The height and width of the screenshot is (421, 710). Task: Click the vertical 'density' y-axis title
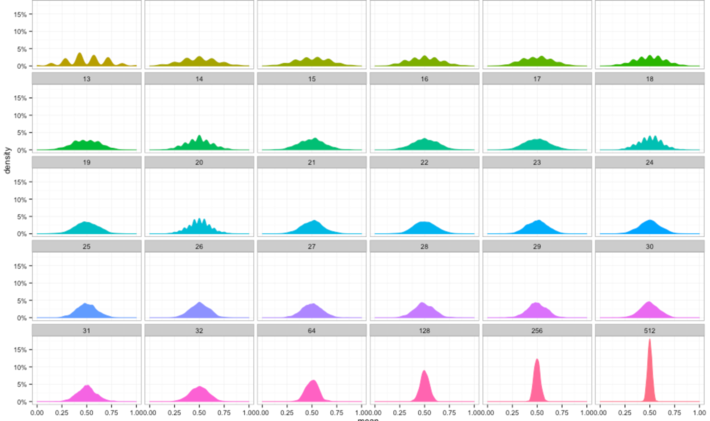[x=7, y=160]
